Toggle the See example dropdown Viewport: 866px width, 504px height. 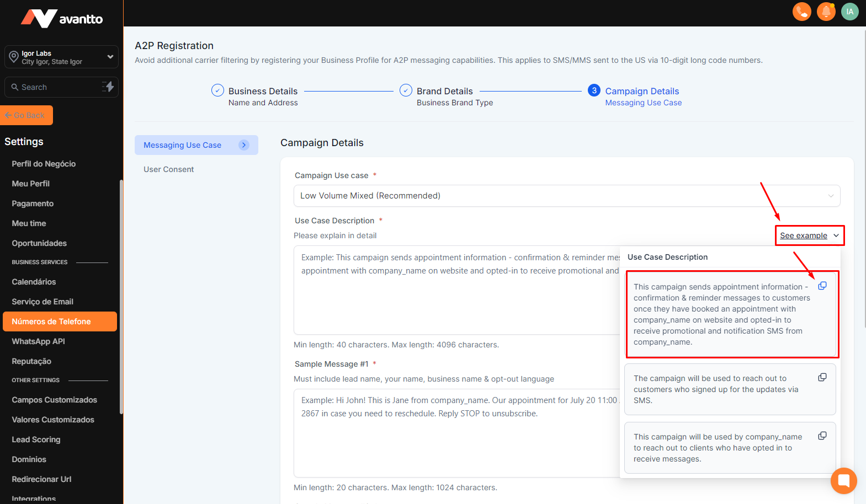[809, 235]
